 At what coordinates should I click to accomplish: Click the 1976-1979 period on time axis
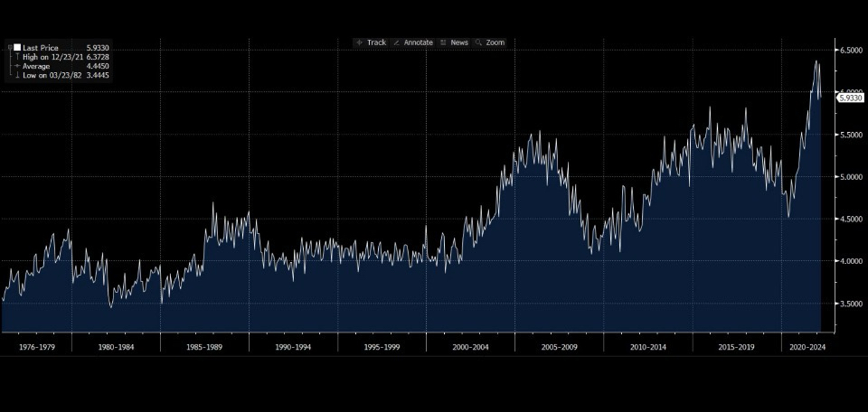coord(34,346)
